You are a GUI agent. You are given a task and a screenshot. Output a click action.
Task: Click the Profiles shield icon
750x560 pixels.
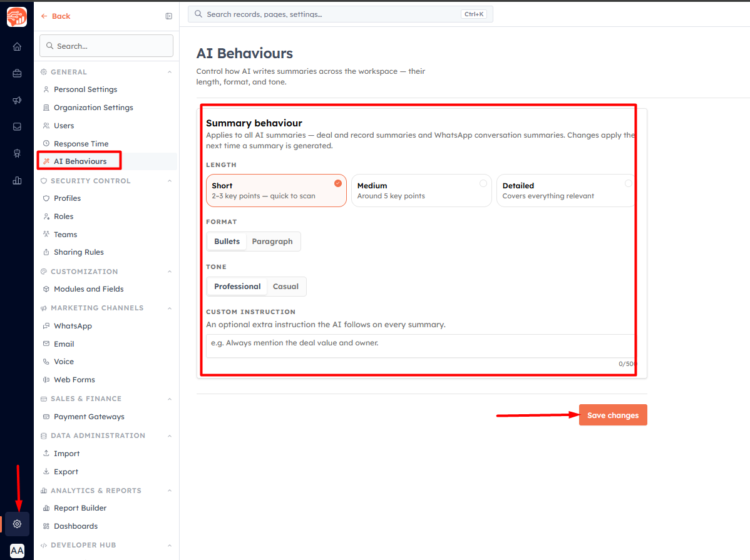[x=46, y=198]
